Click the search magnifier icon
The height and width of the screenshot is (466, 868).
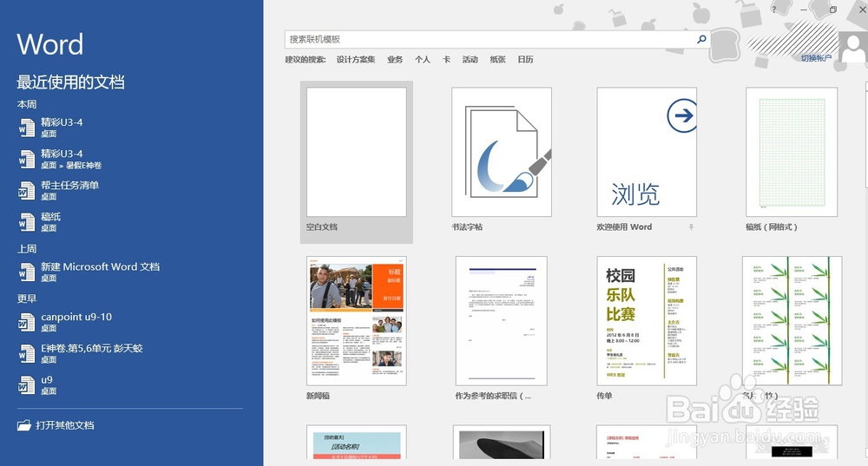pyautogui.click(x=701, y=39)
